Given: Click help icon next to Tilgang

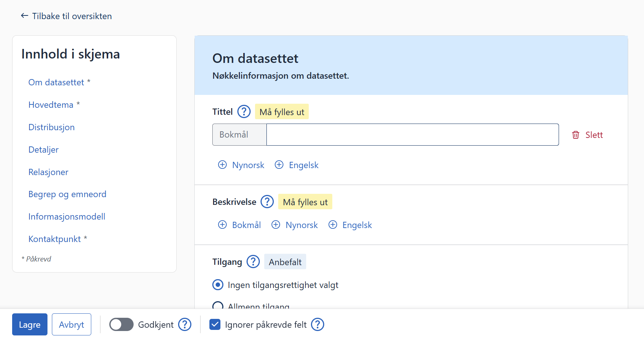Looking at the screenshot, I should [x=253, y=261].
